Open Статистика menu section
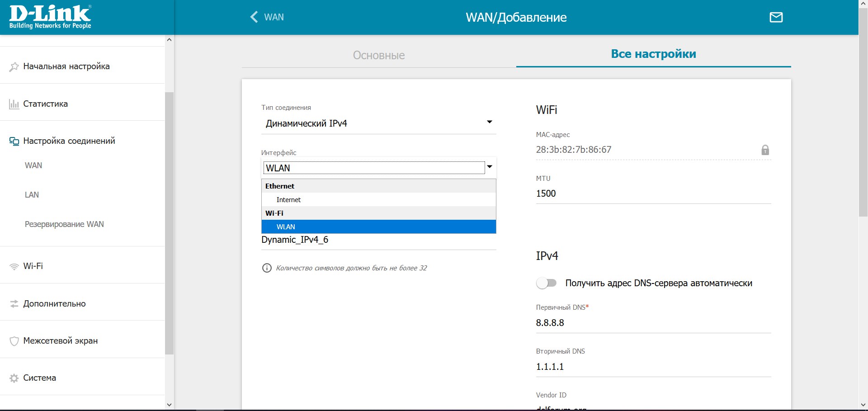This screenshot has height=411, width=868. [82, 104]
